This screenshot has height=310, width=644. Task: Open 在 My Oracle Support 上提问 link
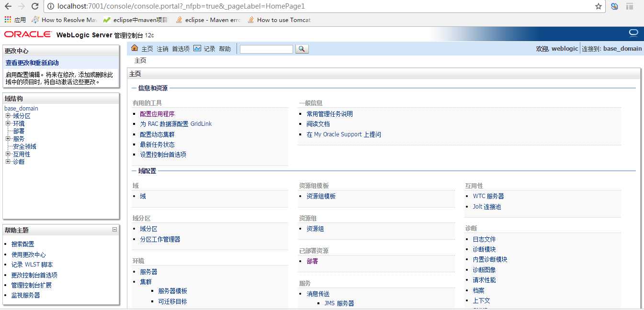click(x=344, y=134)
